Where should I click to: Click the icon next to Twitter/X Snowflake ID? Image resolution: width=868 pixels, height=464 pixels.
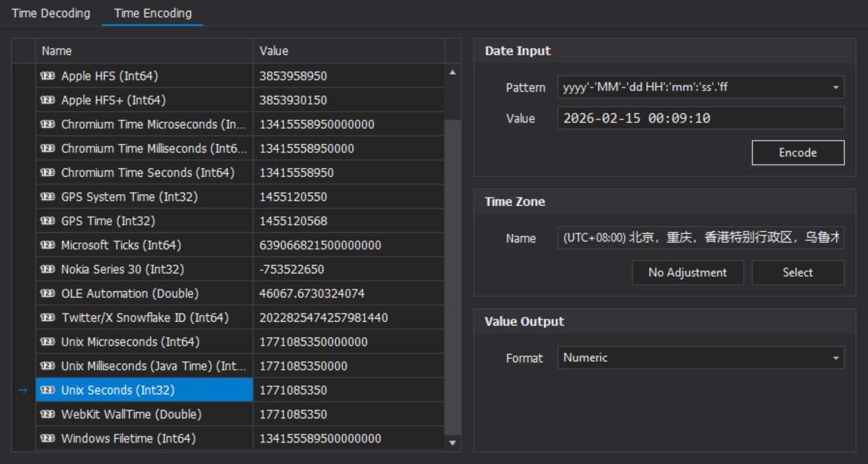tap(48, 318)
